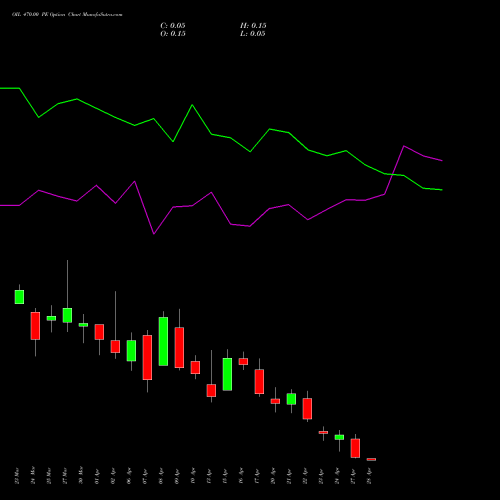
Task: Click the 02 Apr date label on axis
Action: click(x=113, y=476)
